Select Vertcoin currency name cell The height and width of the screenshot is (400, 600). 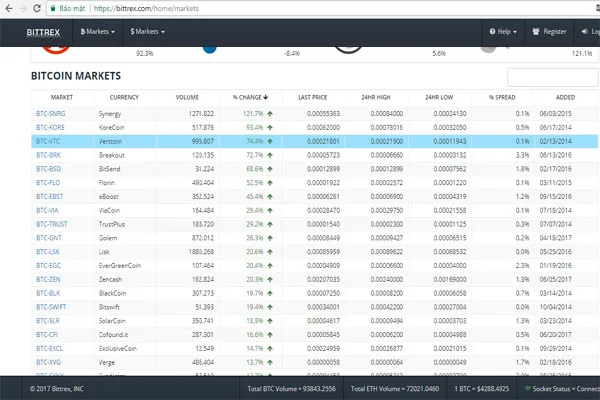(x=110, y=141)
